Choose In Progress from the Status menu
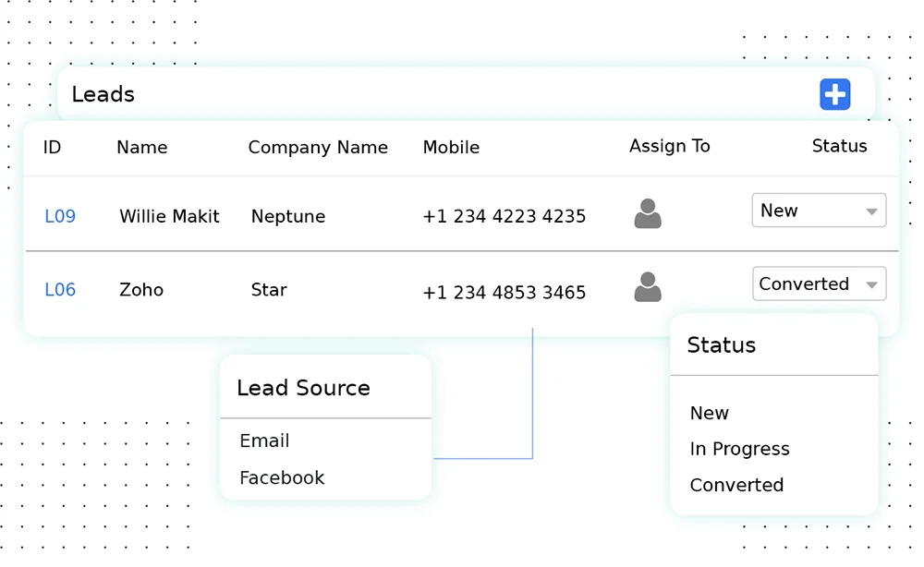Screen dimensions: 924x567 739,449
